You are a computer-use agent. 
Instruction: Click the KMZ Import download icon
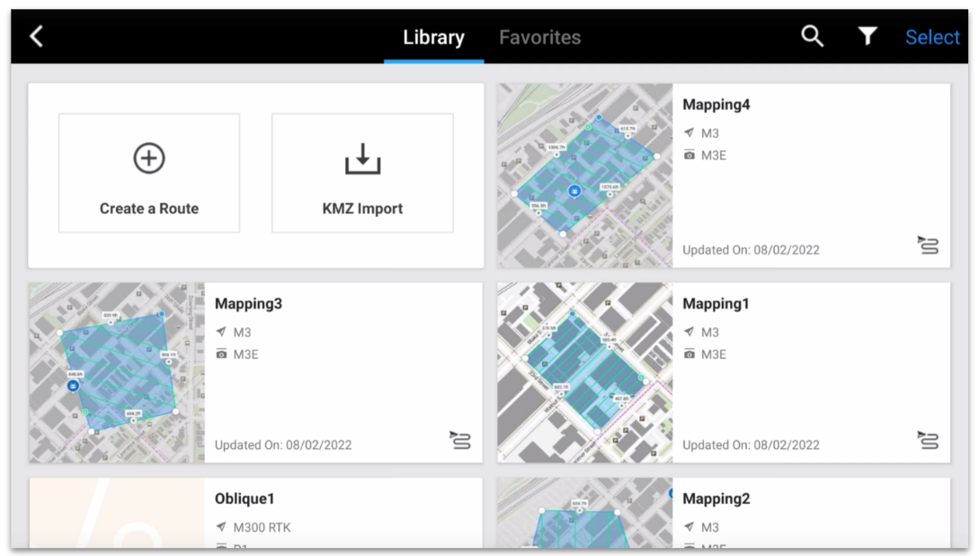[362, 159]
